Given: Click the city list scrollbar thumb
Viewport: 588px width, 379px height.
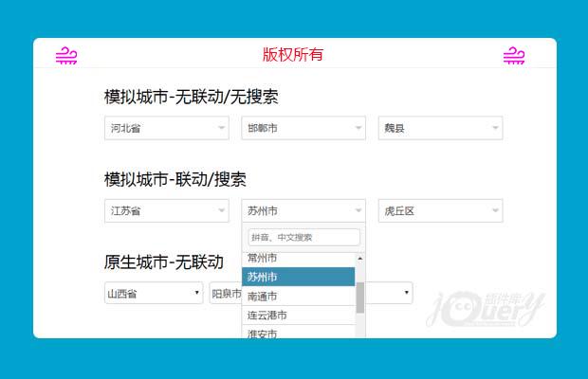Looking at the screenshot, I should coord(360,297).
